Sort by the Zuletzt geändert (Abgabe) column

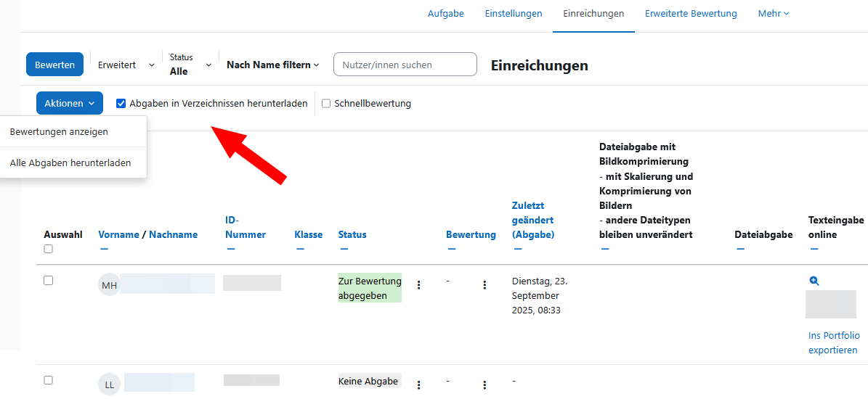pos(532,220)
